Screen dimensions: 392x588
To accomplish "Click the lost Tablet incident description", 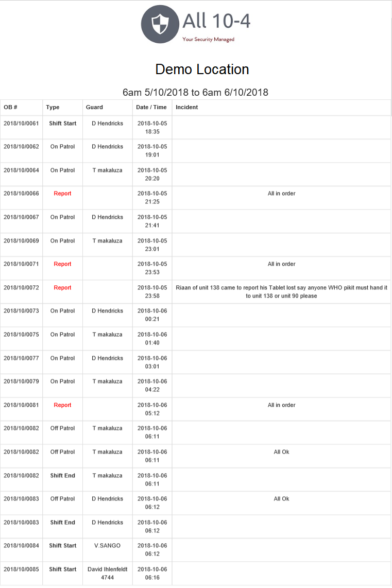I will pos(281,292).
